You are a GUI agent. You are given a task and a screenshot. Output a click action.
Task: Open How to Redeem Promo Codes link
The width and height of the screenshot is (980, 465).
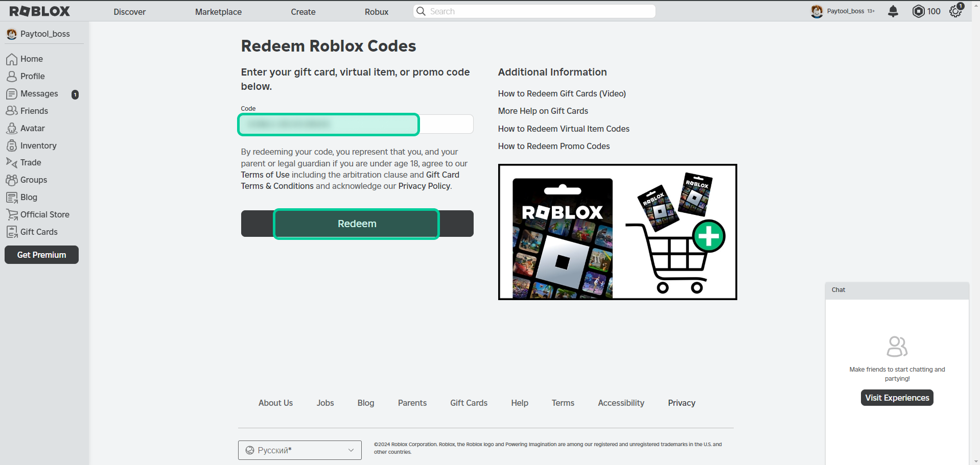pos(554,146)
